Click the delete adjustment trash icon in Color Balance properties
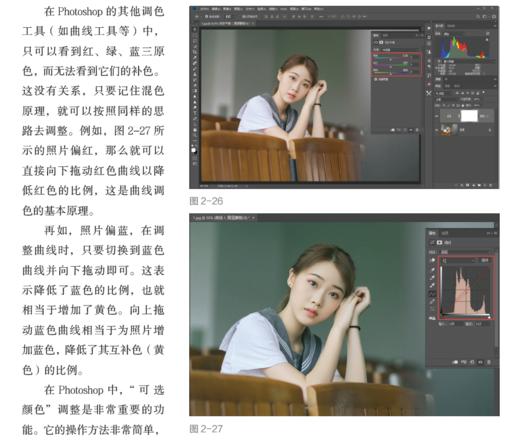The width and height of the screenshot is (520, 440). point(417,130)
